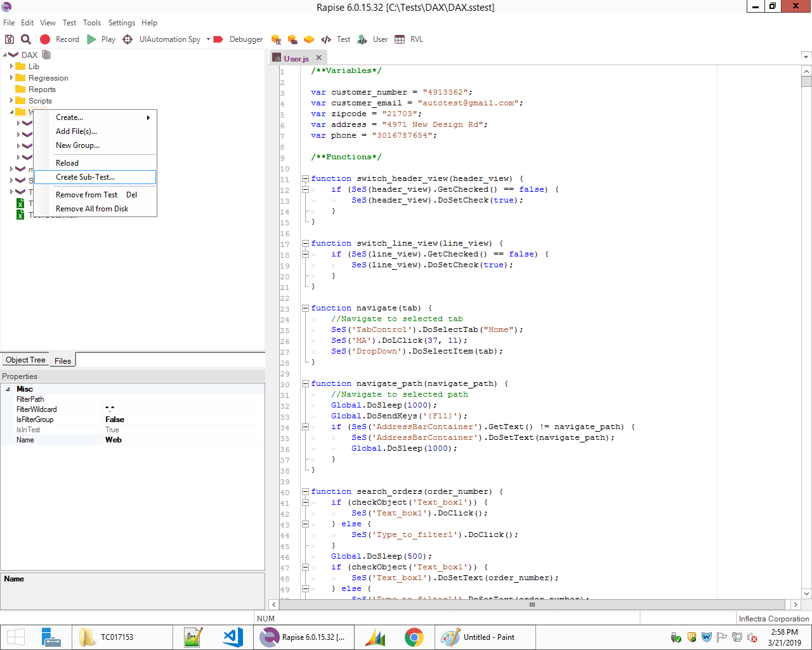The image size is (812, 650).
Task: Open the Test script toolbar button
Action: [336, 39]
